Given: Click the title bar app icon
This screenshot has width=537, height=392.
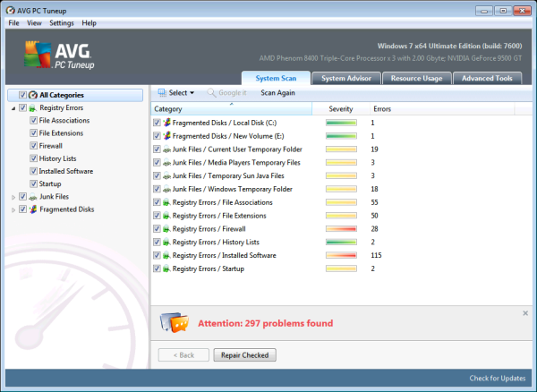Looking at the screenshot, I should click(10, 11).
